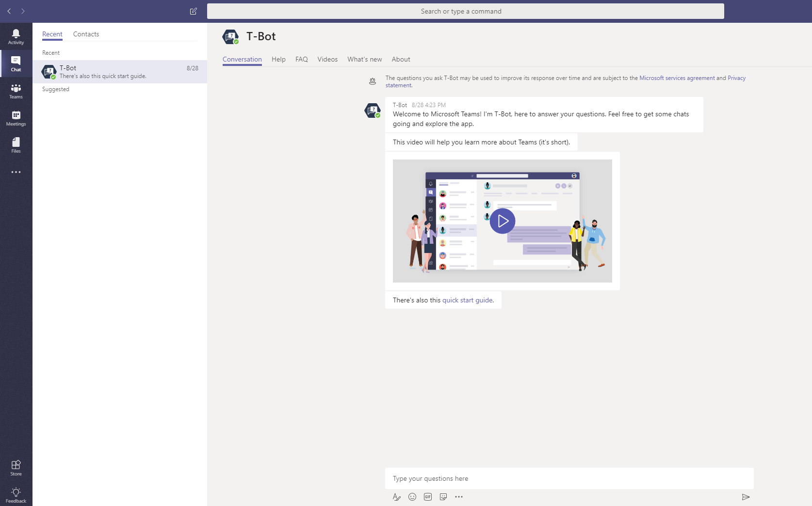Screen dimensions: 812x506
Task: Open Meetings calendar icon
Action: (16, 118)
